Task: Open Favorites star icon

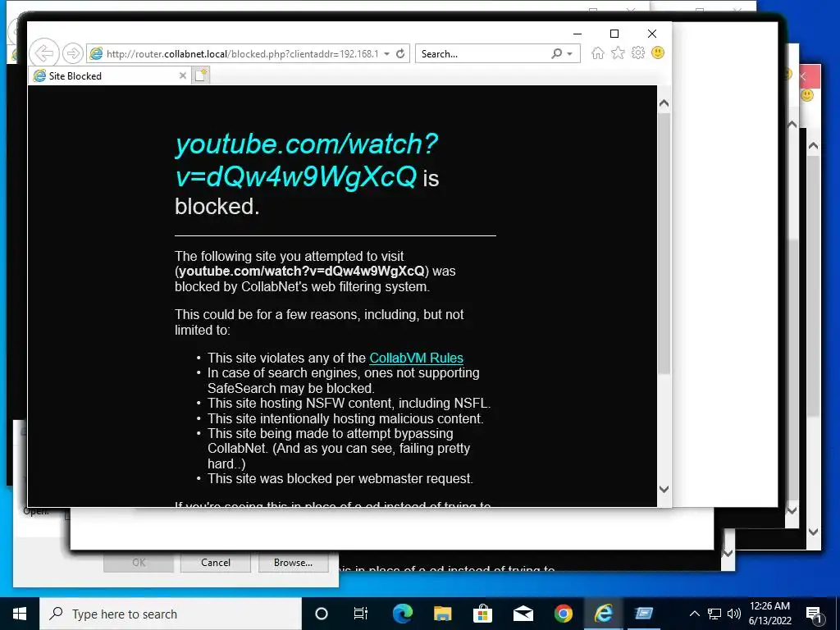Action: click(x=618, y=53)
